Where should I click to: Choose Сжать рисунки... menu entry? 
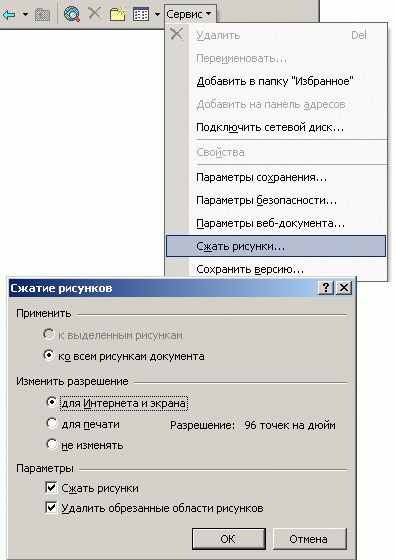coord(276,246)
